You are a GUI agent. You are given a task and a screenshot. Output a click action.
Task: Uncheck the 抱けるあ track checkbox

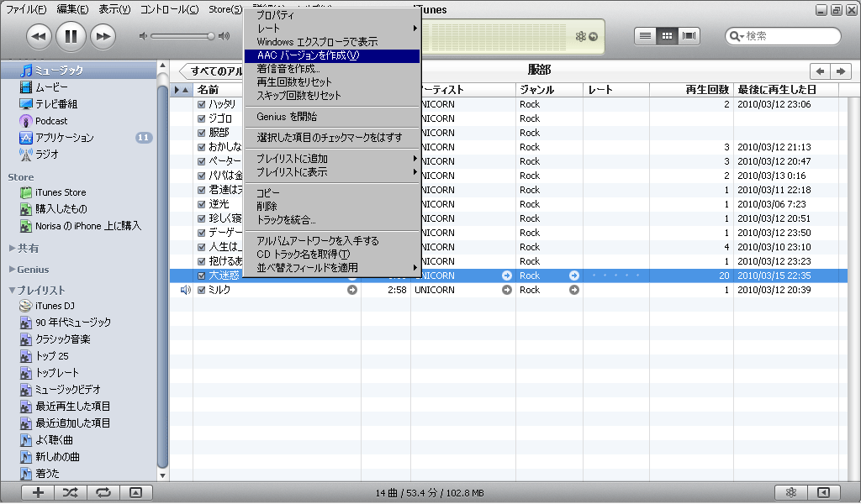202,261
